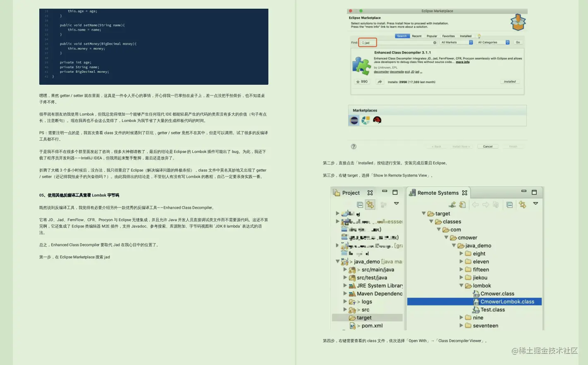Image resolution: width=588 pixels, height=365 pixels.
Task: Collapse the lombok folder
Action: pos(461,286)
